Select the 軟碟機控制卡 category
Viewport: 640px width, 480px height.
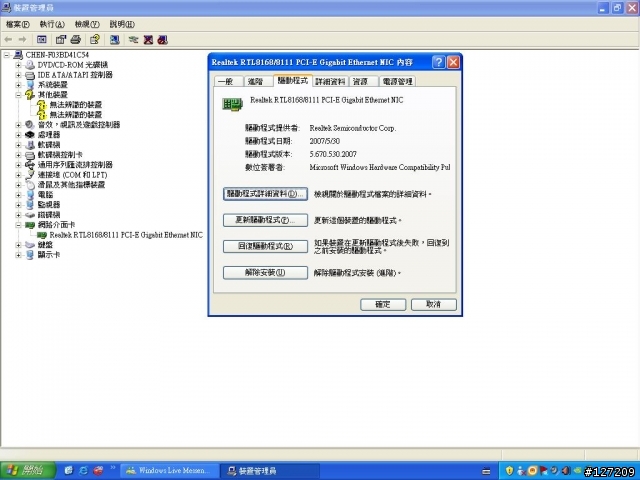pos(60,155)
